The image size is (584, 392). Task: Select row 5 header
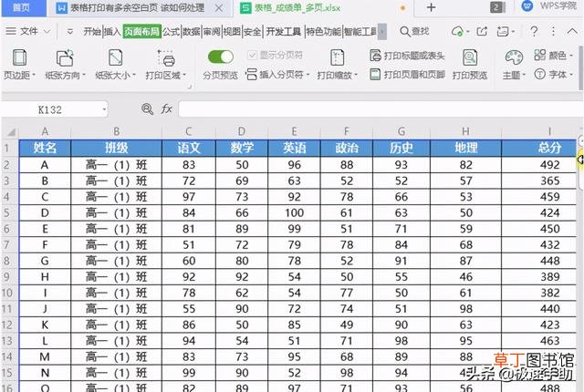pyautogui.click(x=7, y=212)
